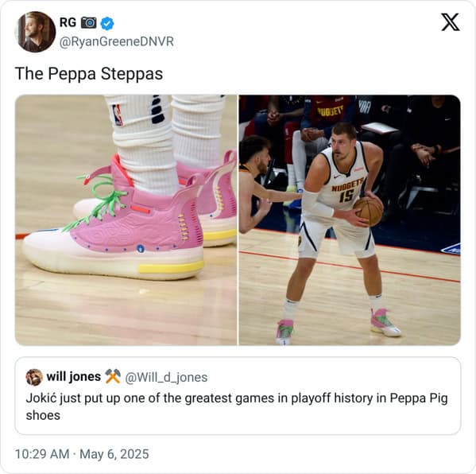Screen dimensions: 476x474
Task: Click the 10:29 AM timestamp
Action: [42, 454]
